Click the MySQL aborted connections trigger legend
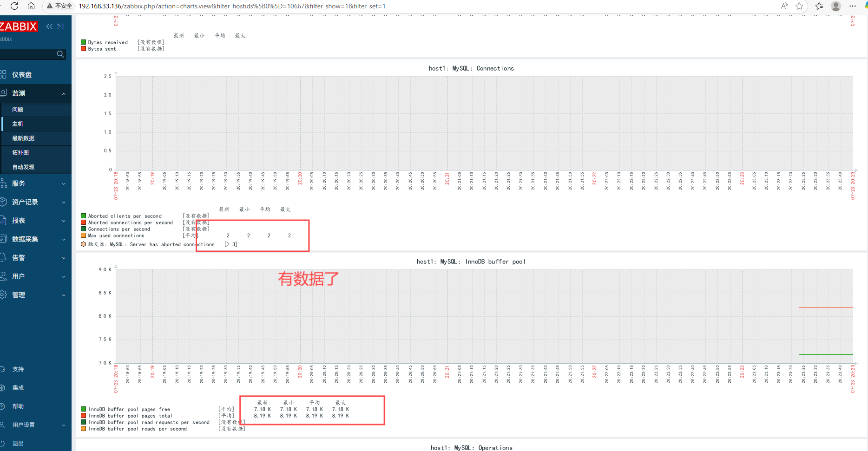Screen dimensions: 868x451 (151, 244)
